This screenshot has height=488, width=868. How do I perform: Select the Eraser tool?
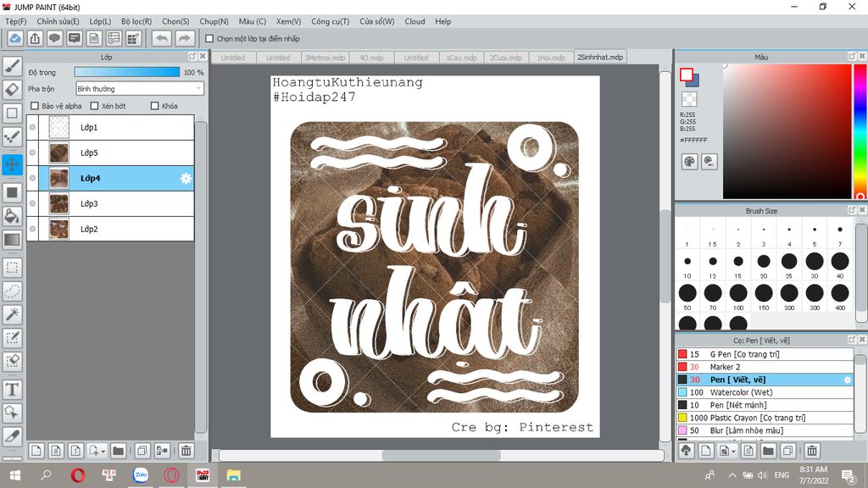tap(12, 90)
